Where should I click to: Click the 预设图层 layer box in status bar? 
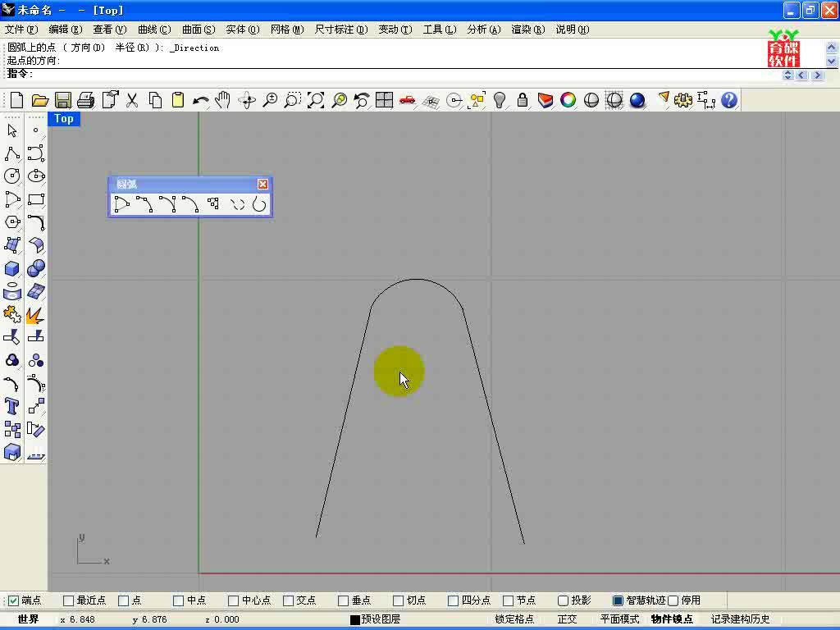coord(376,619)
